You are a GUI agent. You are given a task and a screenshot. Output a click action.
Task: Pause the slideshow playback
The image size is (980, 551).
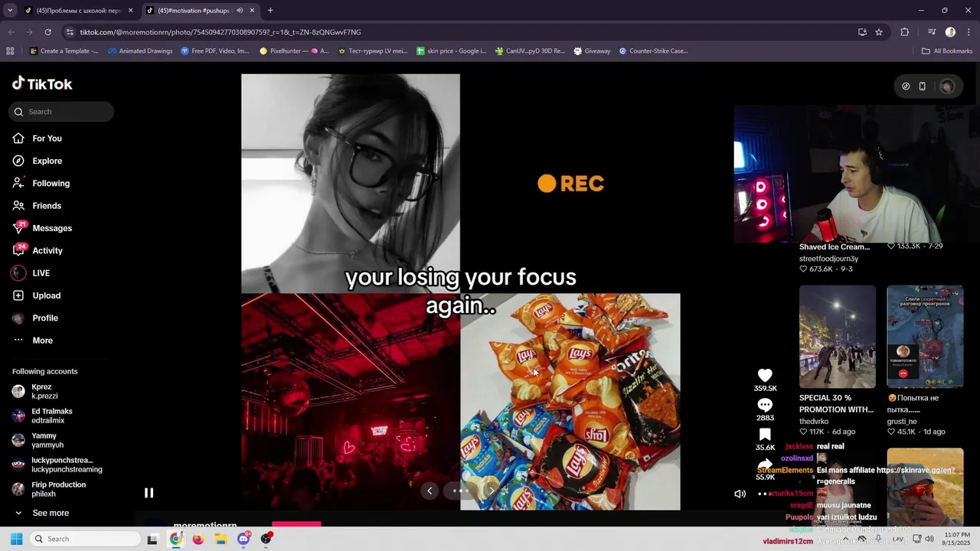[x=149, y=493]
